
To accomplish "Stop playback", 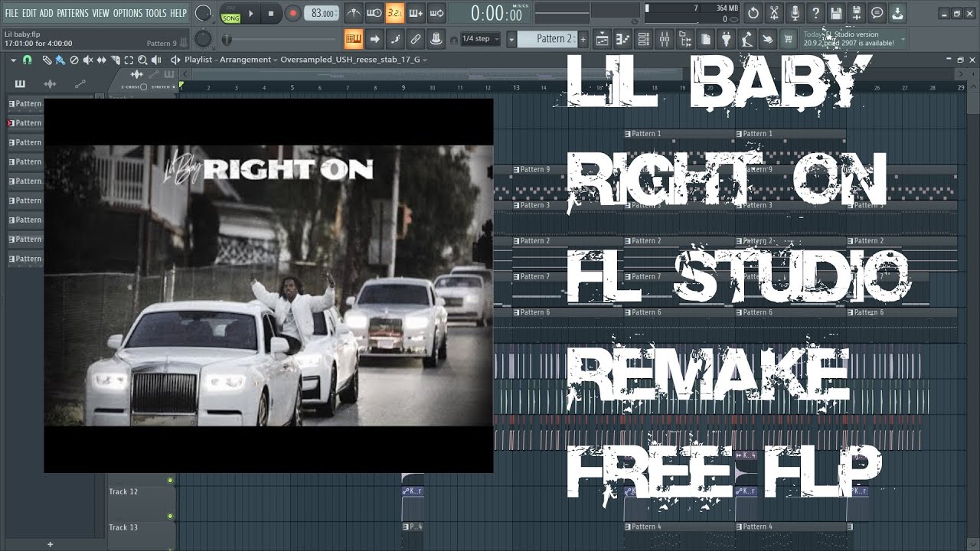I will (x=271, y=13).
